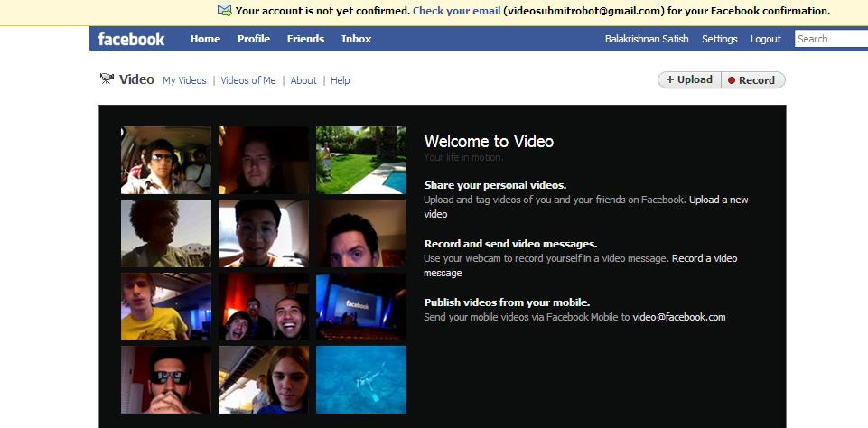Click the envelope icon in confirmation banner

tap(224, 11)
